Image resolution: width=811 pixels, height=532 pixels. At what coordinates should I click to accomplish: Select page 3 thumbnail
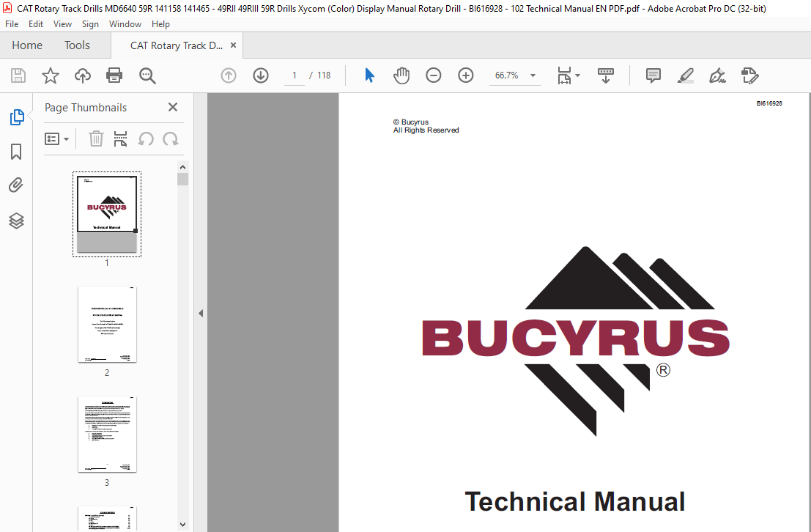point(107,435)
